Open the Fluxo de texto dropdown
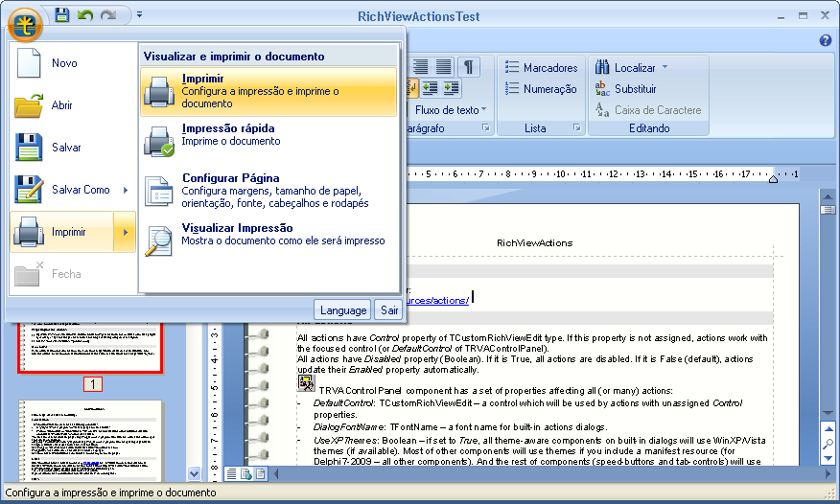The image size is (840, 504). (451, 110)
